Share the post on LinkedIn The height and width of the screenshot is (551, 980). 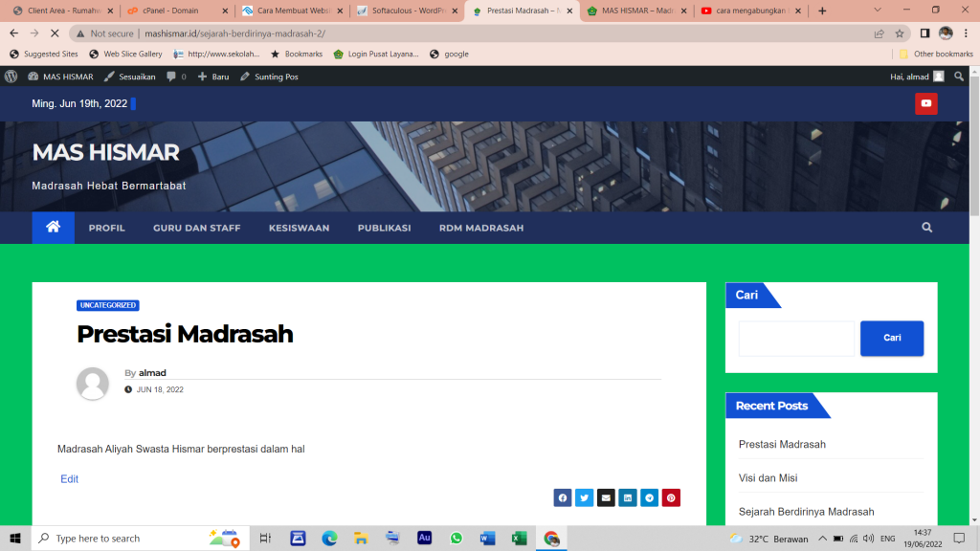click(628, 497)
